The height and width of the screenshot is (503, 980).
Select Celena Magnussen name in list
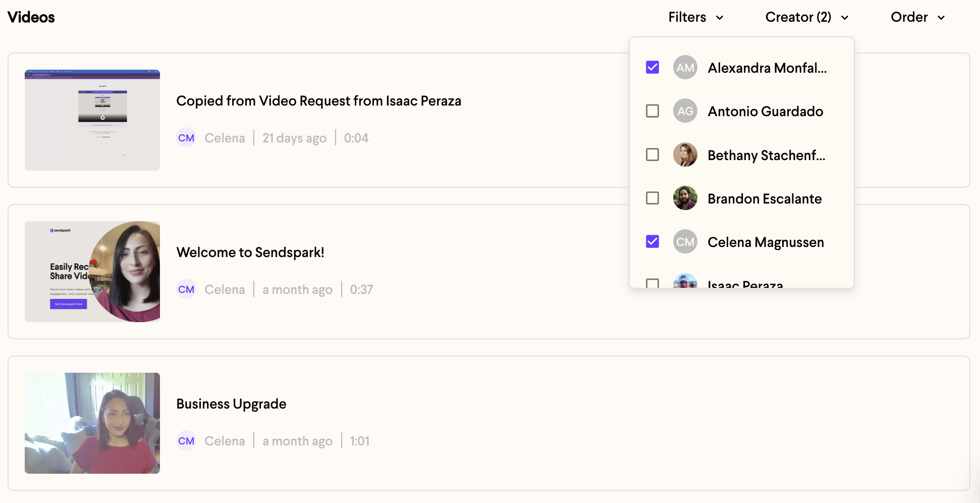(766, 242)
